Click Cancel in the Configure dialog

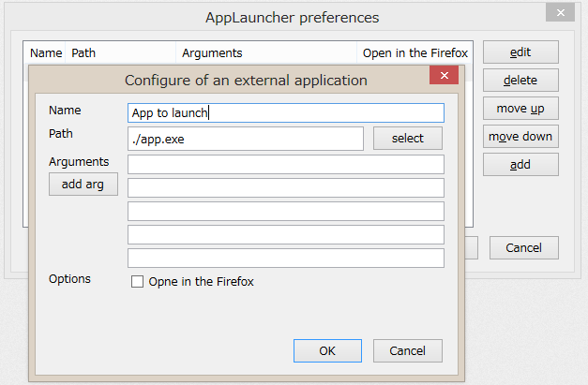pyautogui.click(x=408, y=351)
